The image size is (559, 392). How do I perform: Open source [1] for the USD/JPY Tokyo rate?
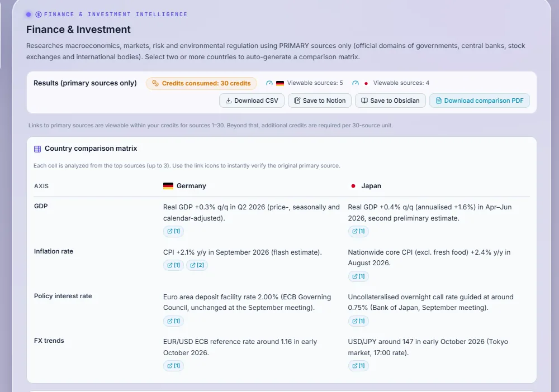tap(358, 366)
